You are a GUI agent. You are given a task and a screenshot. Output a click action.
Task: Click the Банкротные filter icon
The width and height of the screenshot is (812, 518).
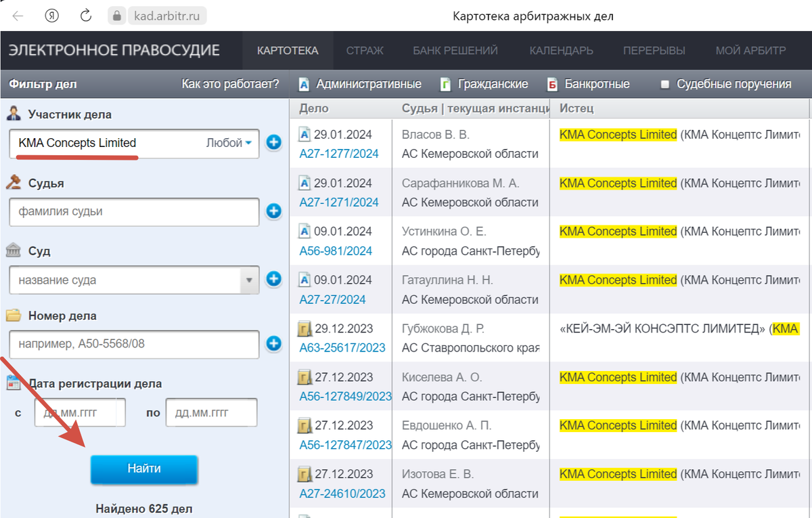(x=552, y=85)
